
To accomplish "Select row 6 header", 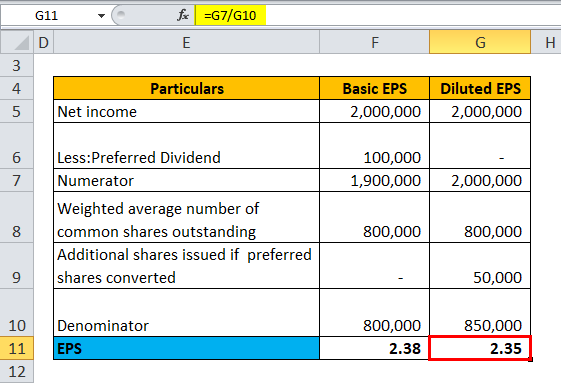I will pos(17,146).
